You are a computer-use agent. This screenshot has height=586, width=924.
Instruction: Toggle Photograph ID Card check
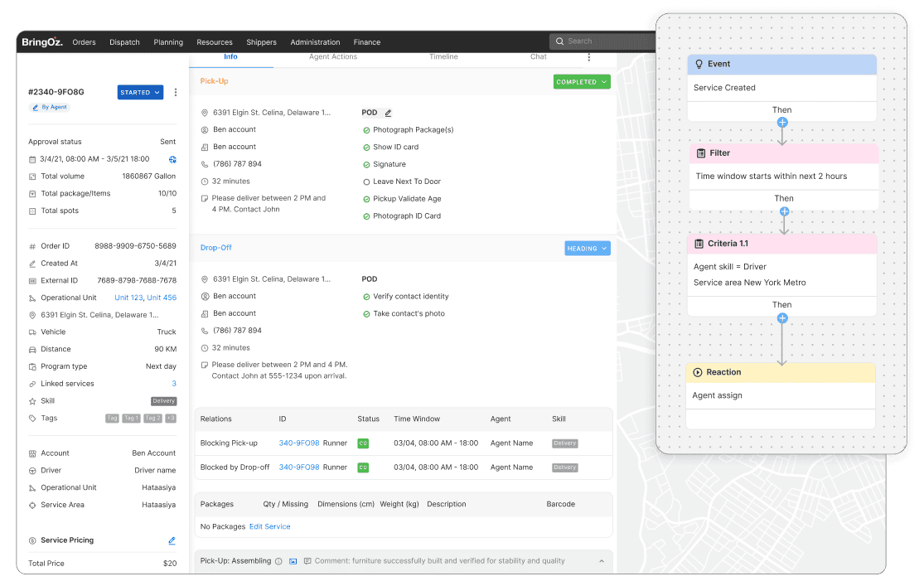pyautogui.click(x=366, y=216)
